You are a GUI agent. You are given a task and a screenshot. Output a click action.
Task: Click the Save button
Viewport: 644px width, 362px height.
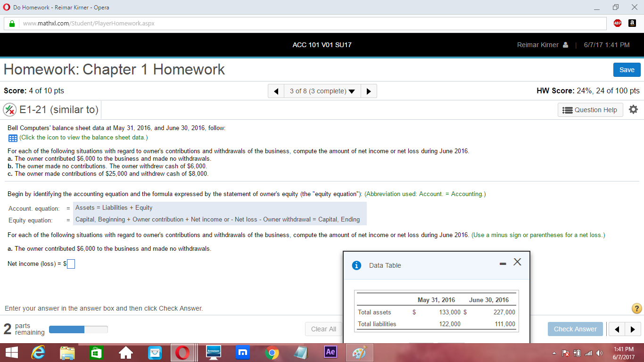click(x=627, y=70)
